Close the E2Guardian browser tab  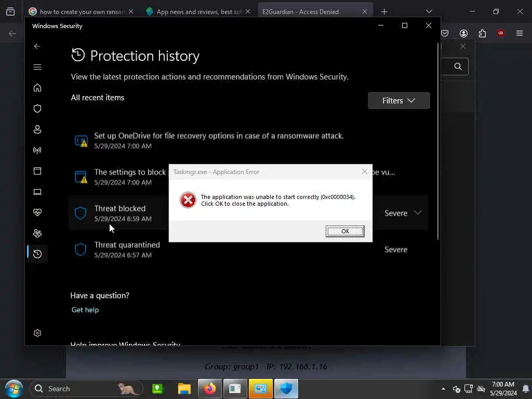coord(364,11)
